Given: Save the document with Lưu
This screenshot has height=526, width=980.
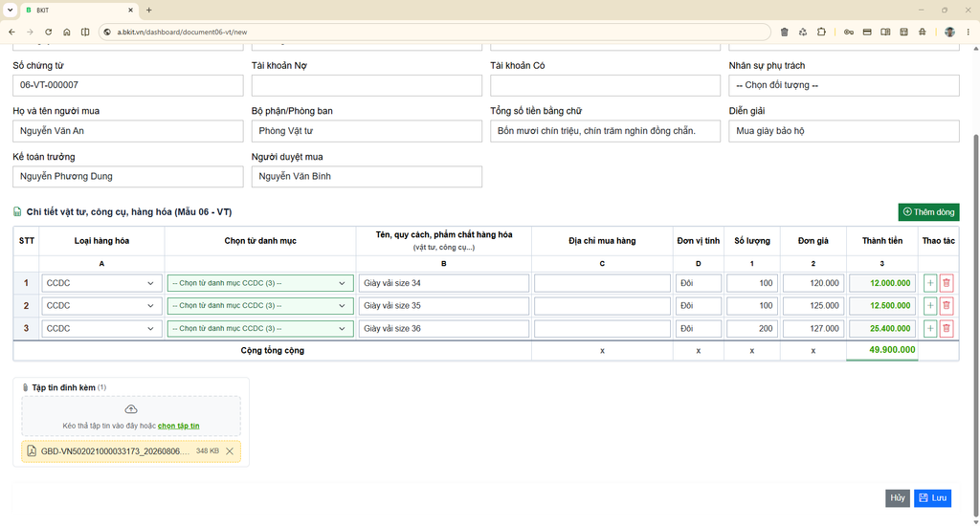Looking at the screenshot, I should tap(932, 498).
